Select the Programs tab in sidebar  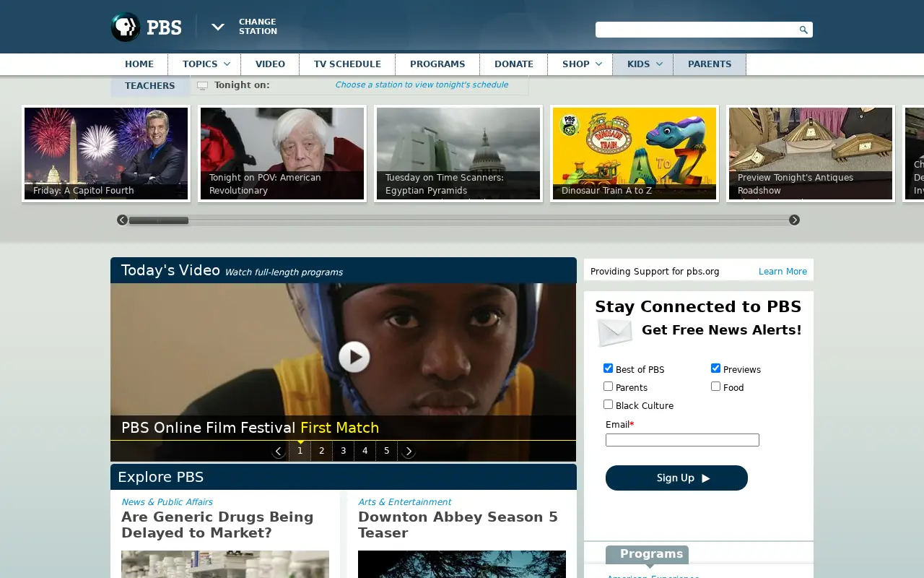click(648, 554)
